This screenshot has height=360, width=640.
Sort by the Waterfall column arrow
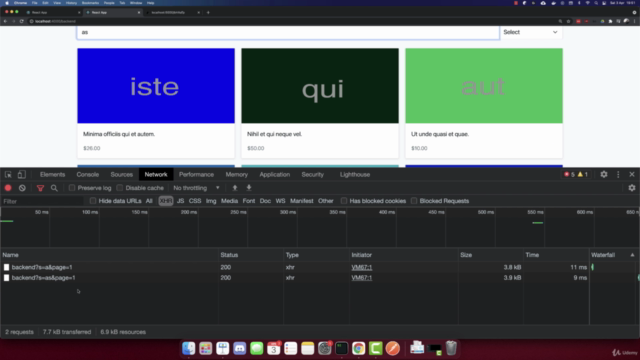click(x=632, y=255)
